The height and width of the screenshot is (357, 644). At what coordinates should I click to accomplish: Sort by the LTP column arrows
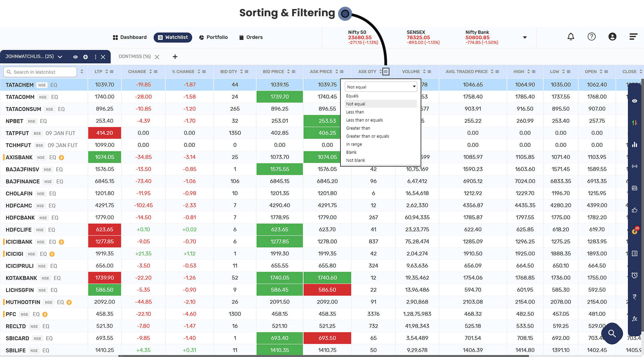tap(107, 72)
